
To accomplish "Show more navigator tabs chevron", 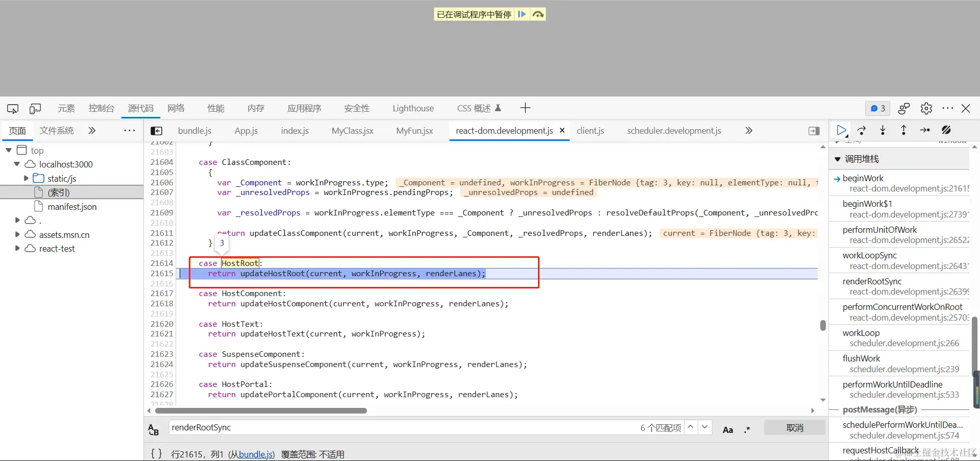I will click(x=92, y=131).
